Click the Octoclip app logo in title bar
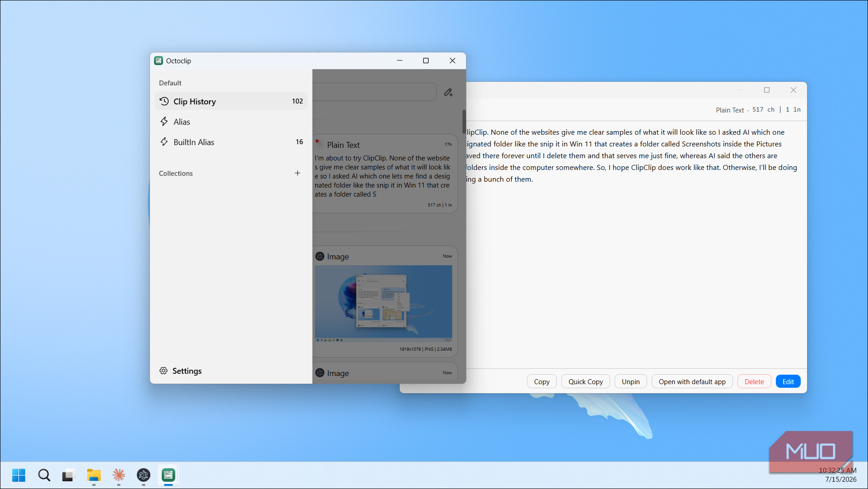Image resolution: width=868 pixels, height=489 pixels. [159, 61]
